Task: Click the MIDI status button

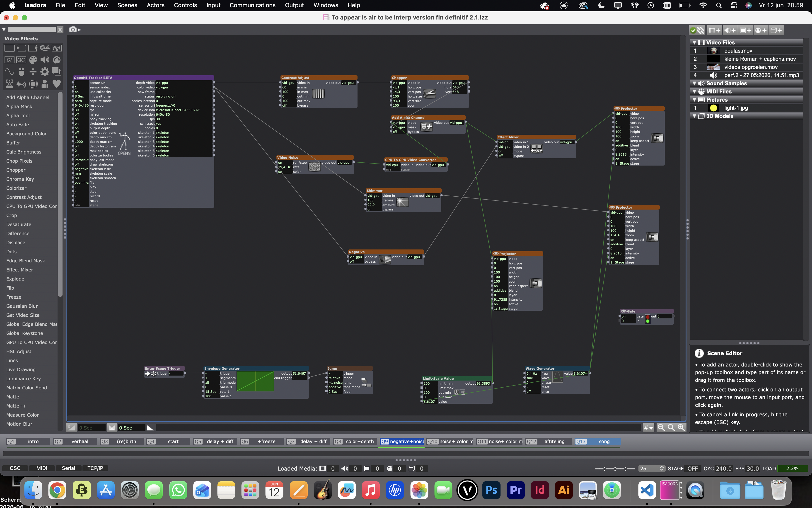Action: (42, 468)
